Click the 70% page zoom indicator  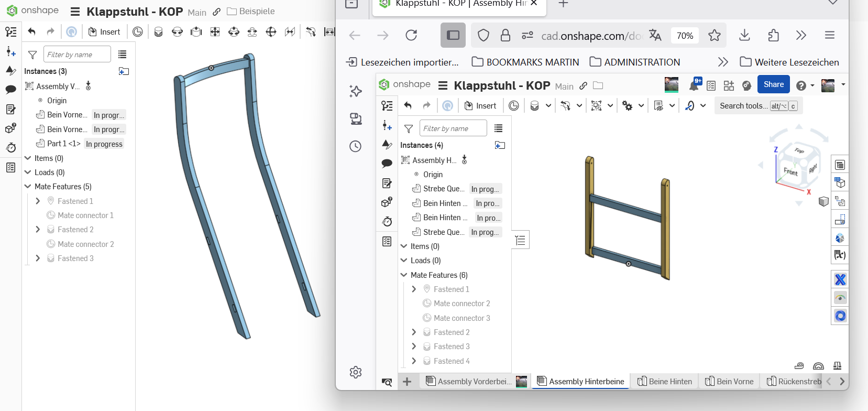(685, 36)
